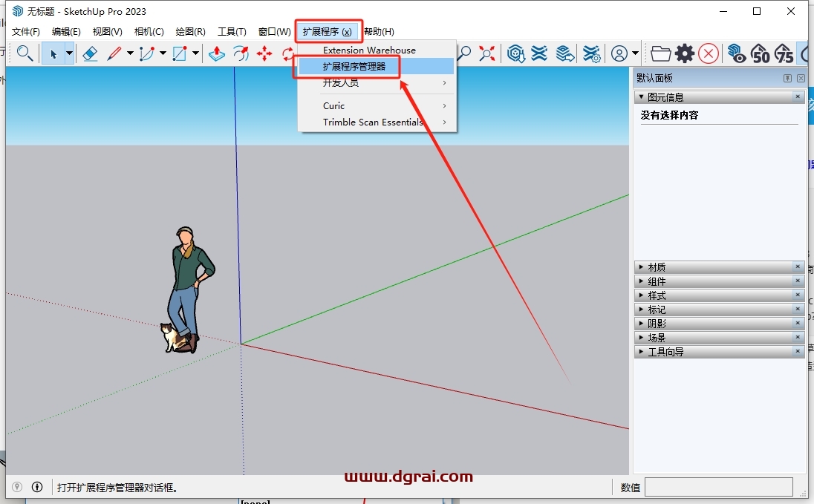Expand the 材质 panel

[641, 266]
